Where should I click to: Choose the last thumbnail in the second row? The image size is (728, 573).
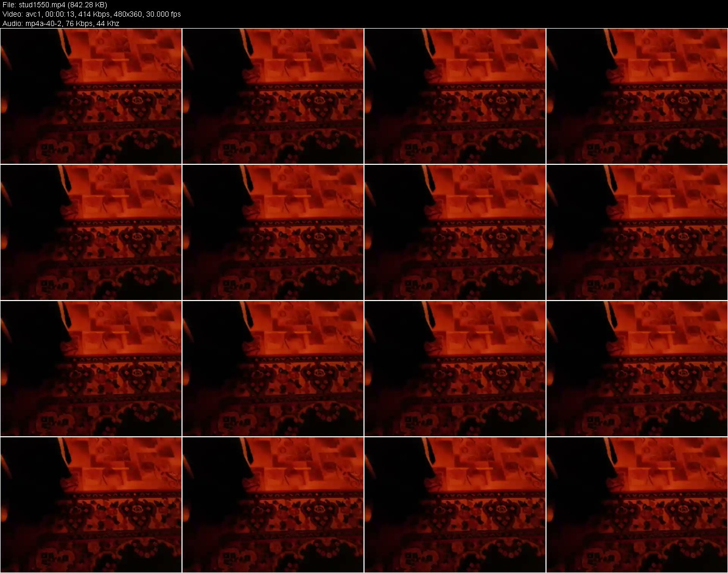(x=637, y=232)
